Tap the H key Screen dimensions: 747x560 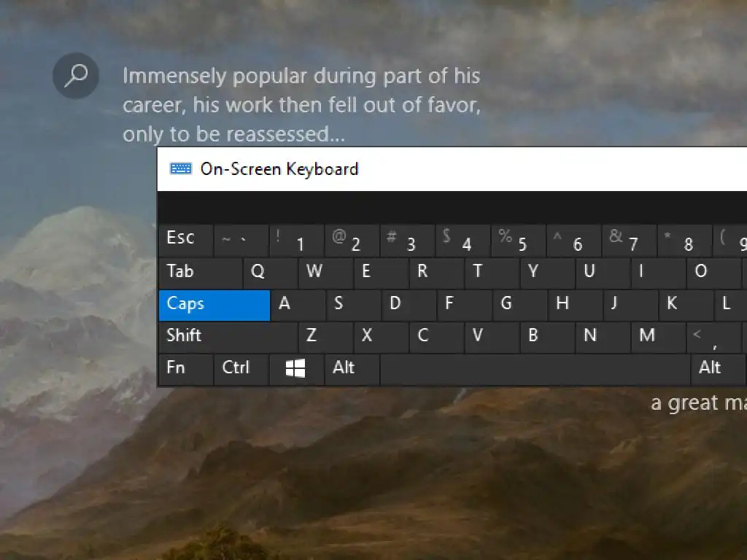(575, 306)
